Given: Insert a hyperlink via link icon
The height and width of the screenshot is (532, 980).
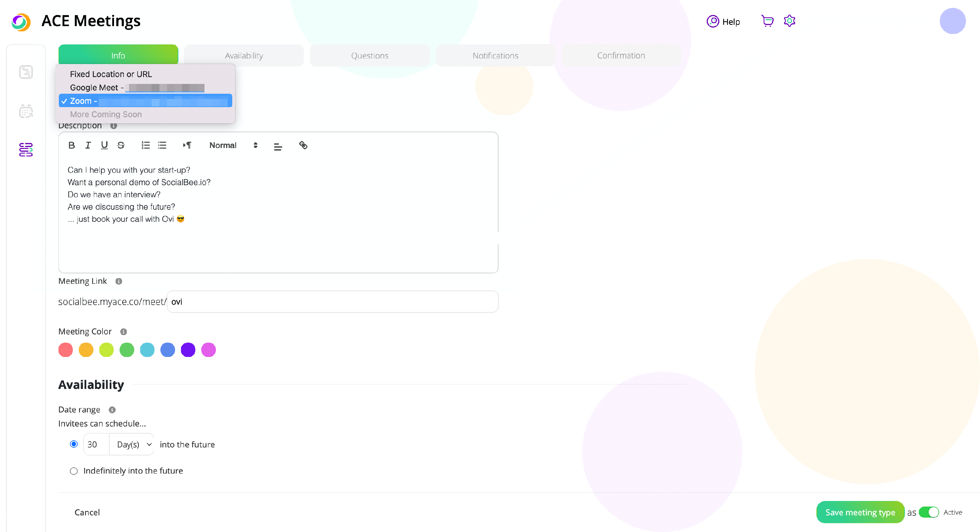Looking at the screenshot, I should (x=303, y=145).
